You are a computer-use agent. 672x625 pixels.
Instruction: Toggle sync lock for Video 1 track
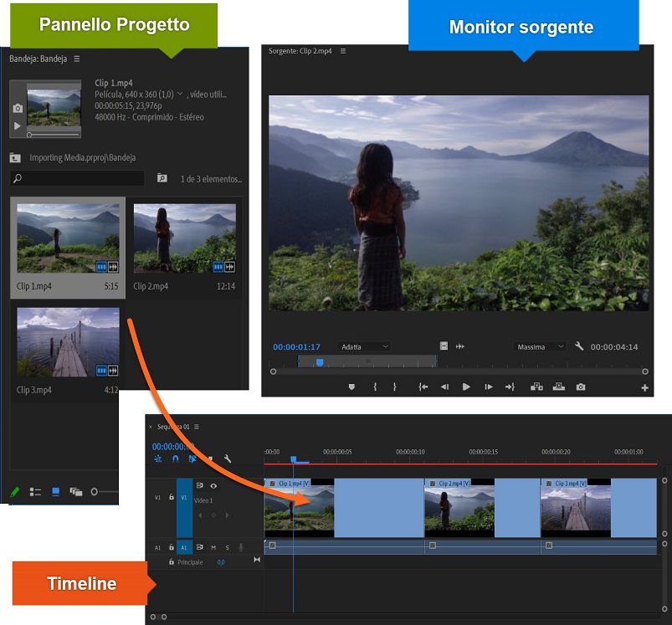point(200,485)
